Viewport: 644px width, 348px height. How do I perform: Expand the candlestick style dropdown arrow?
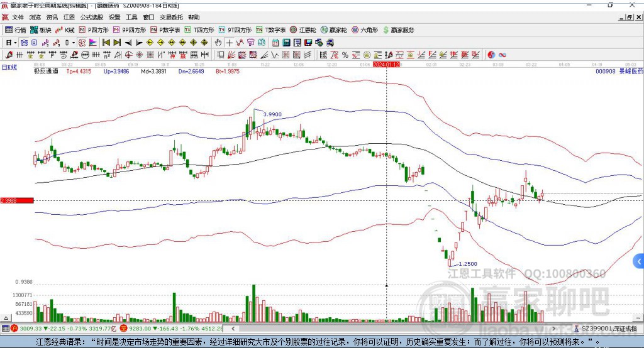click(74, 43)
